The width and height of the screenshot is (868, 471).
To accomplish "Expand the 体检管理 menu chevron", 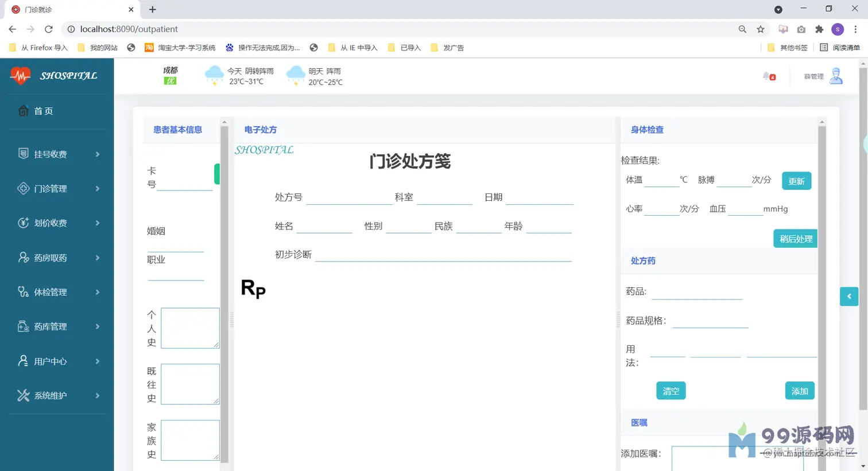I will tap(98, 292).
